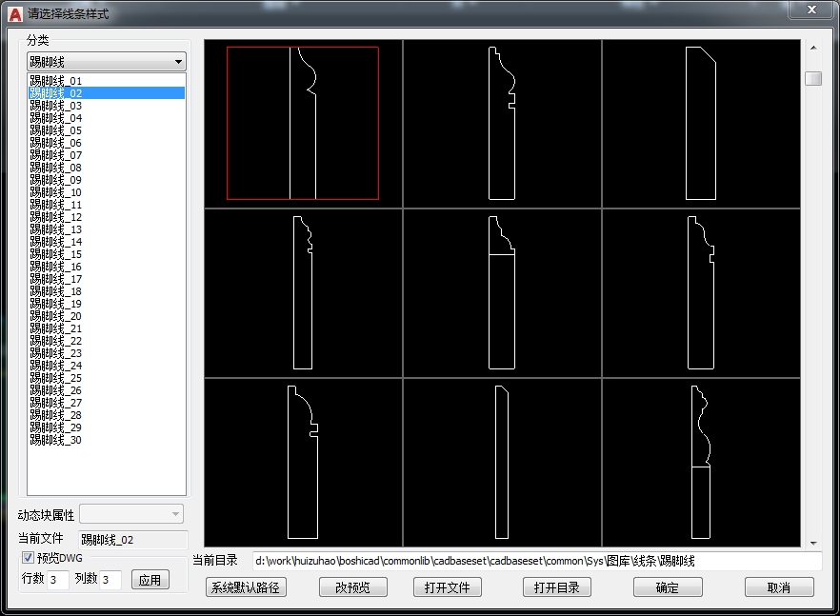Viewport: 840px width, 616px height.
Task: Select the center skirting profile thumbnail
Action: click(502, 293)
